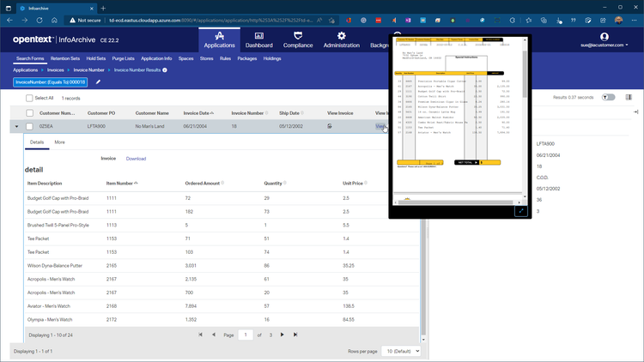
Task: Click the invoice preview horizontal scrollbar
Action: point(456,202)
